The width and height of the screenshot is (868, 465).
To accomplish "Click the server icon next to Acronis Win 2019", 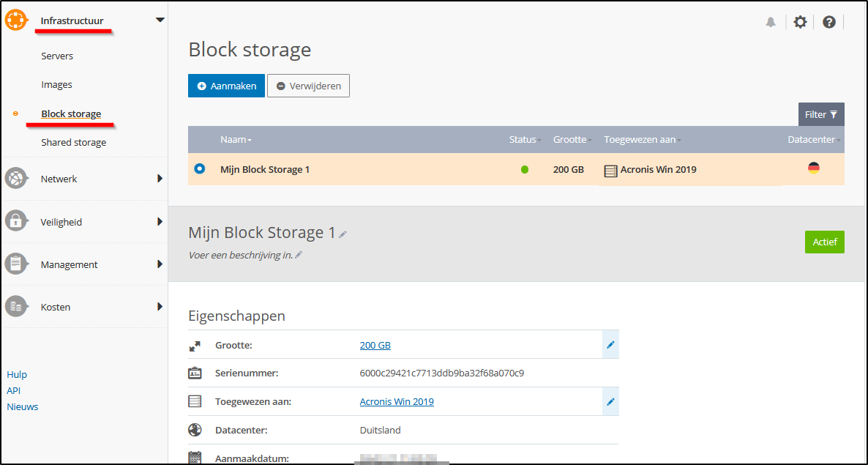I will click(x=610, y=169).
